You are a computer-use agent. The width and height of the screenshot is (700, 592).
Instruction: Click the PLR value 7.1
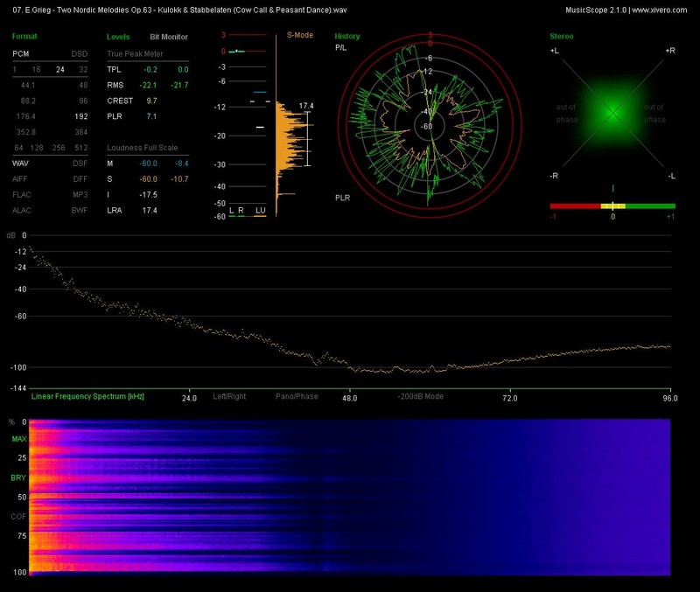[x=151, y=116]
